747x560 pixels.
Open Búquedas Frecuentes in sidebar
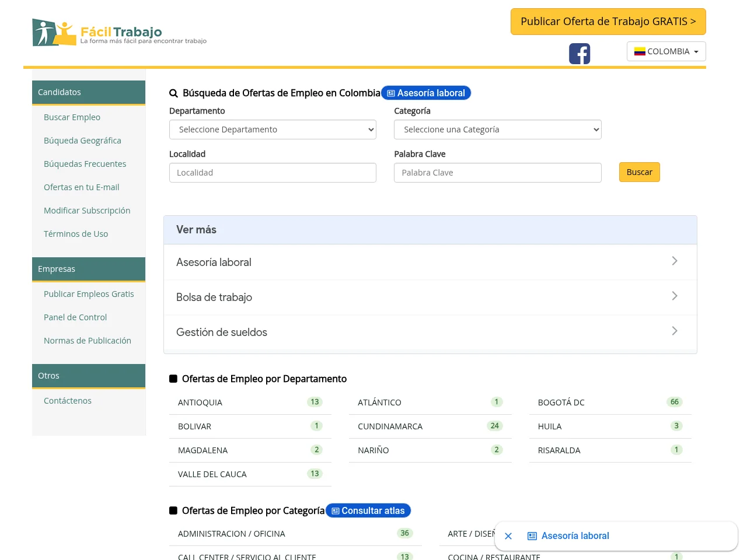(x=85, y=164)
